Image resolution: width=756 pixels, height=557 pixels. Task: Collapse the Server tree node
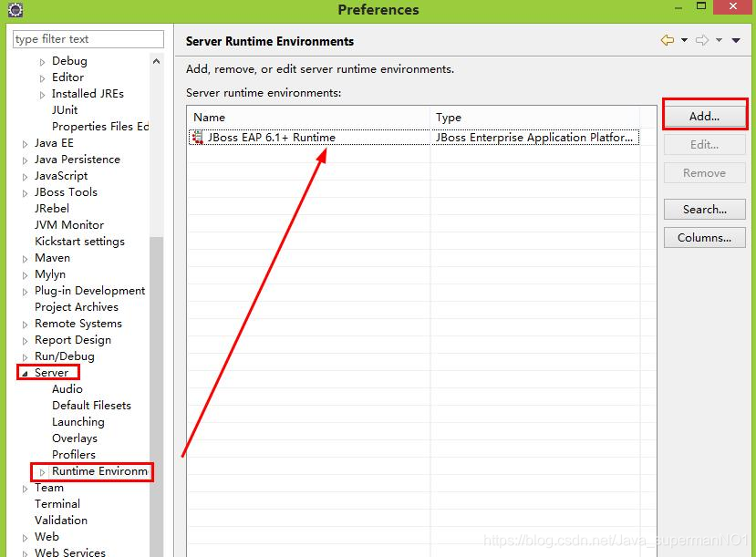[x=25, y=374]
